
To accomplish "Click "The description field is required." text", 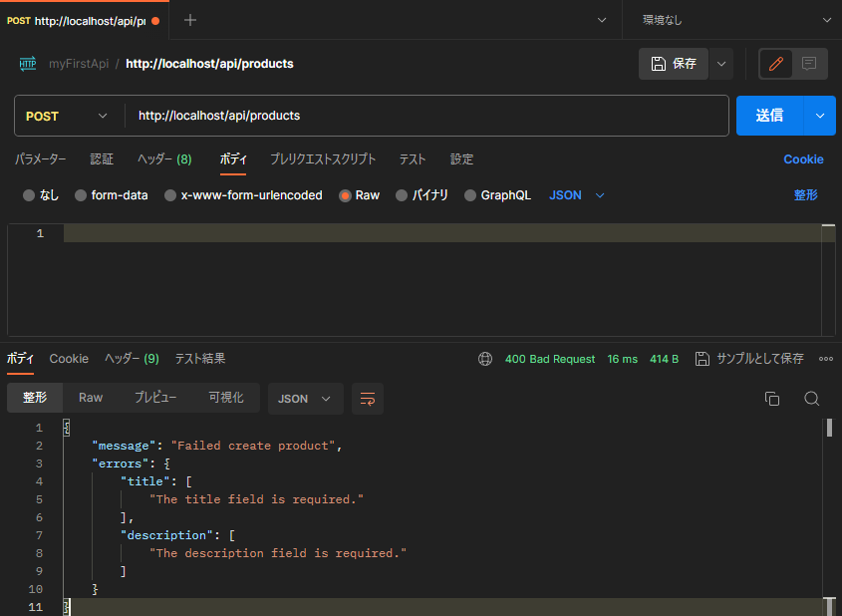I will point(278,553).
